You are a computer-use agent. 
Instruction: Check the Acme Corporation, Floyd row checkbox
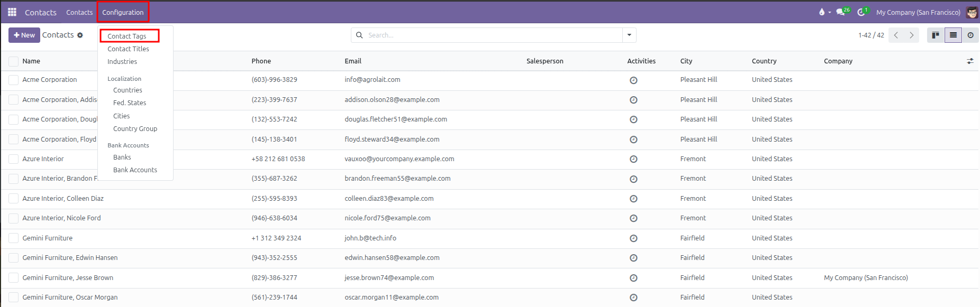tap(13, 139)
